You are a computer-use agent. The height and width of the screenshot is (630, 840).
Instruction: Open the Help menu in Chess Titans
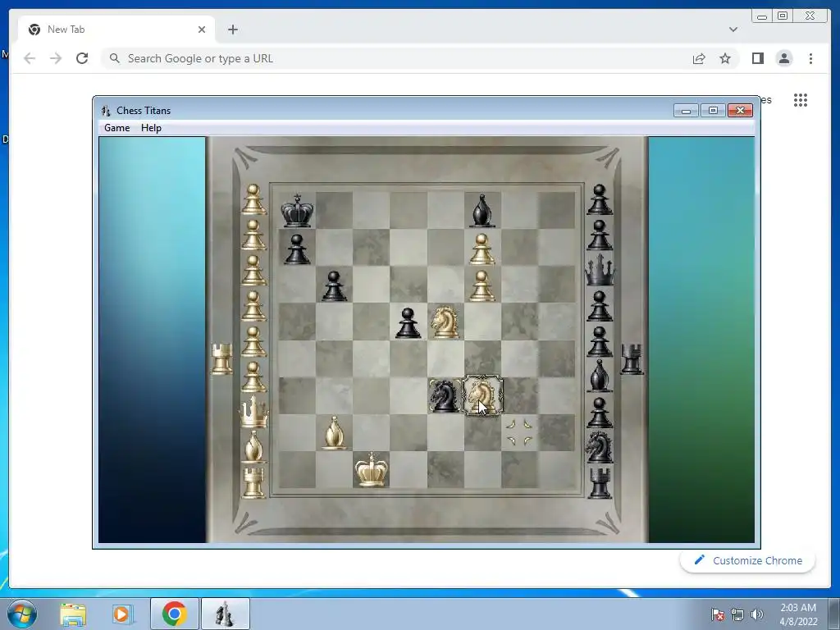point(151,127)
